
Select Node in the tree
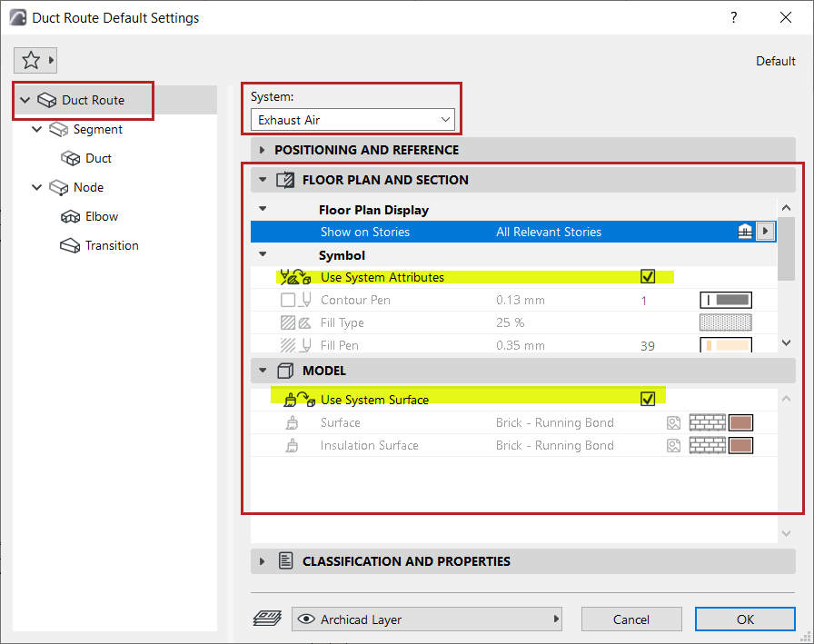[88, 187]
